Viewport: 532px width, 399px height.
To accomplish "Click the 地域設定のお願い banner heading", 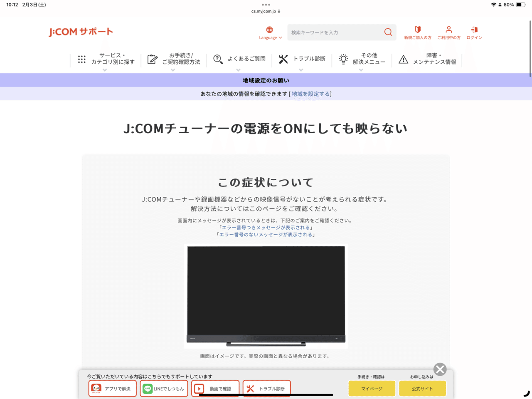I will pyautogui.click(x=266, y=80).
